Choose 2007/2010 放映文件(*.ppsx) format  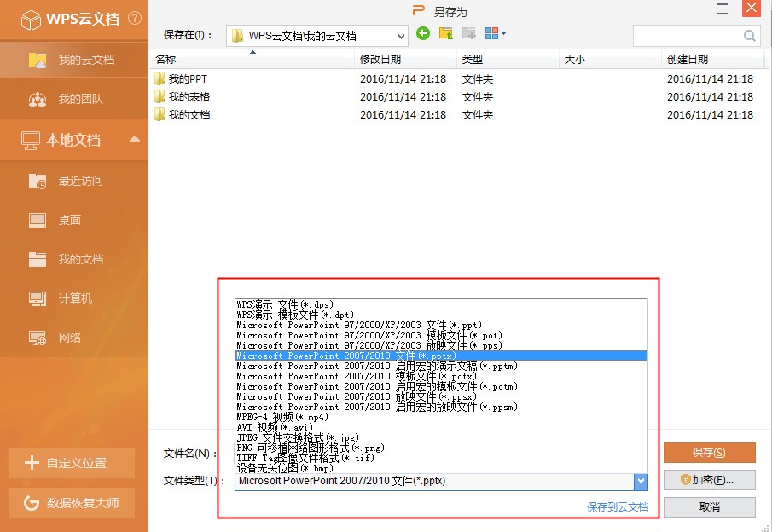(441, 396)
